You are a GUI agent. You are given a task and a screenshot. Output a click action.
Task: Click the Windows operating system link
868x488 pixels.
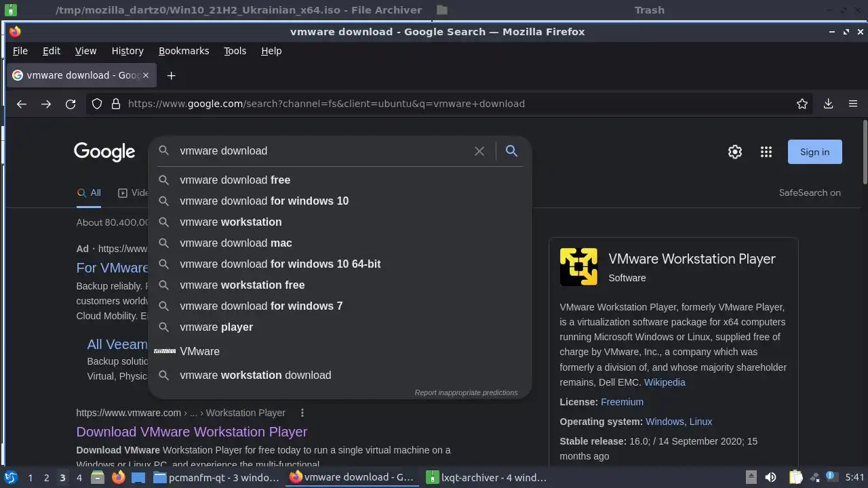pos(665,422)
